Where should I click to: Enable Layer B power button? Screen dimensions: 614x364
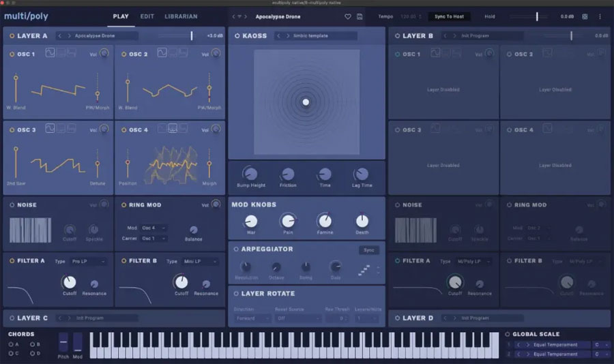pos(398,35)
